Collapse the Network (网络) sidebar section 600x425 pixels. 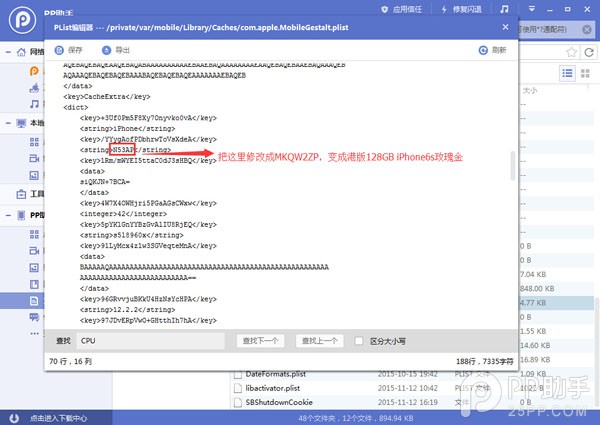(x=8, y=52)
